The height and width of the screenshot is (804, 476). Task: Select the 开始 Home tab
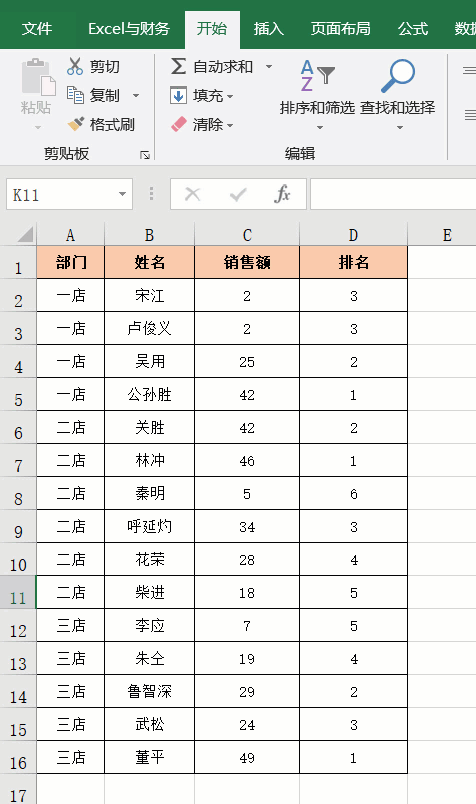(x=212, y=29)
